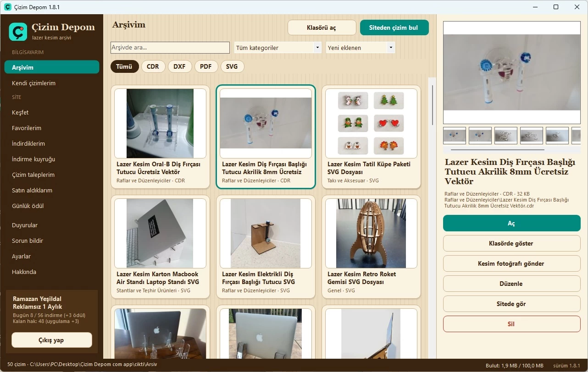Toggle the PDF format filter
Viewport: 588px width, 372px height.
[x=206, y=66]
